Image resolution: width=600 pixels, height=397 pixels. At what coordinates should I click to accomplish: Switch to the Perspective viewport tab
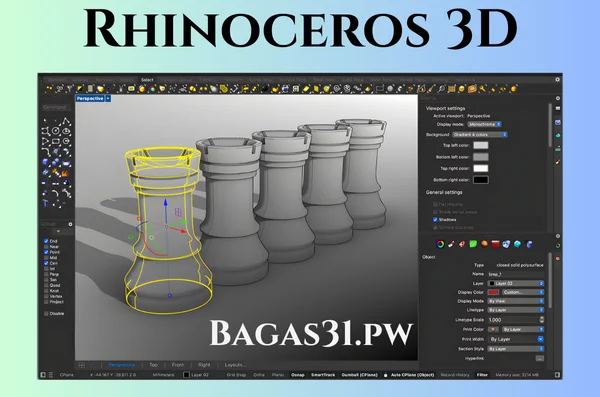pyautogui.click(x=122, y=365)
